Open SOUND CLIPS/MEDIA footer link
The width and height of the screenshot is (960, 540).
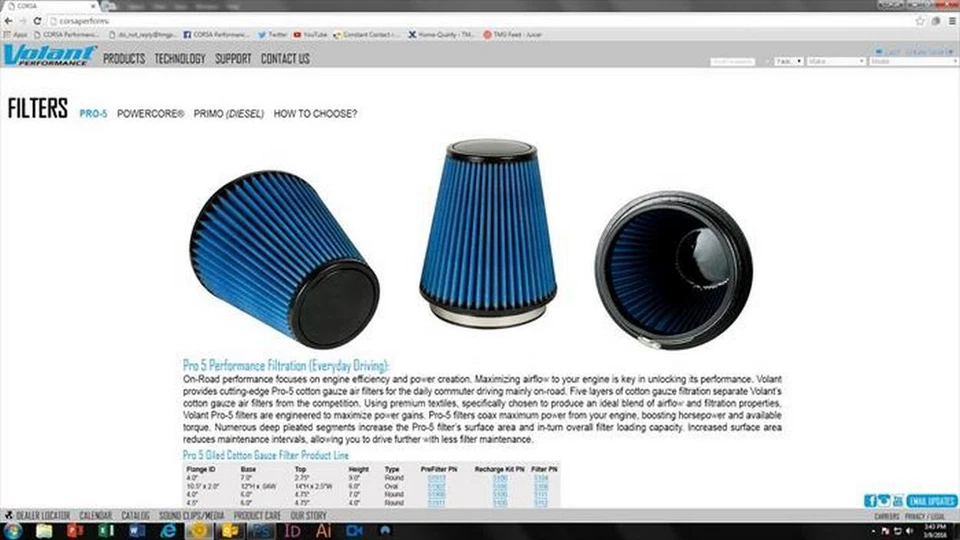192,516
